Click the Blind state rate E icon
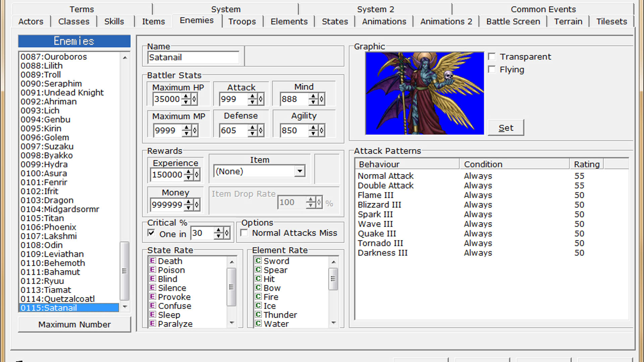This screenshot has width=644, height=362. coord(152,279)
